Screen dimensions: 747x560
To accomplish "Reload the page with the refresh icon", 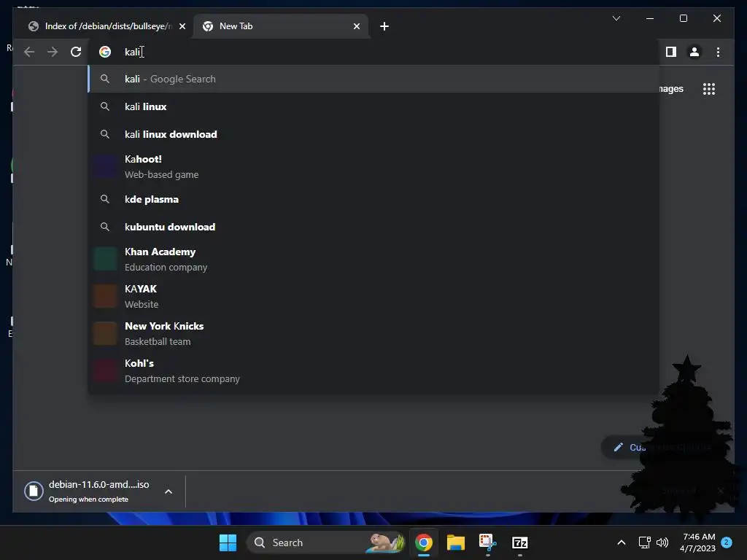I will pyautogui.click(x=76, y=52).
